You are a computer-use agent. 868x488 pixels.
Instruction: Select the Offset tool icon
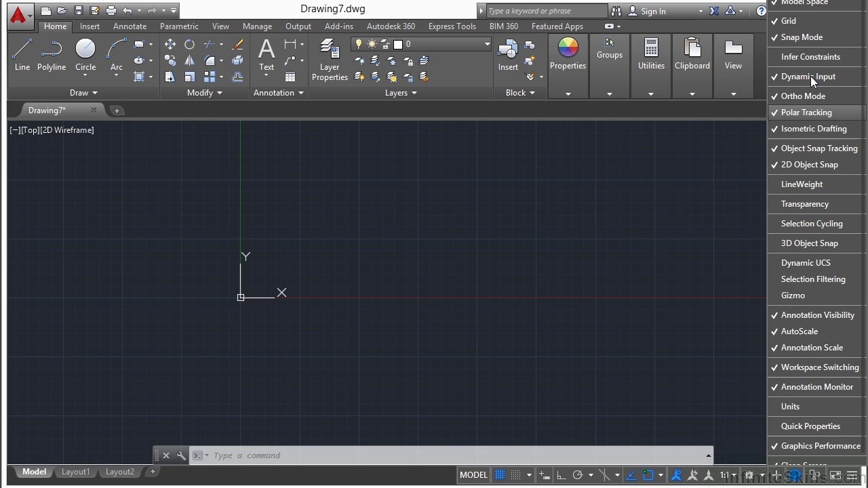(x=237, y=77)
